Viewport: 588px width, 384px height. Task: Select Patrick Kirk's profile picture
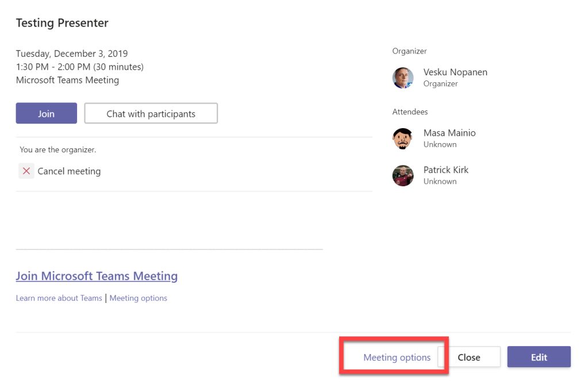coord(403,175)
